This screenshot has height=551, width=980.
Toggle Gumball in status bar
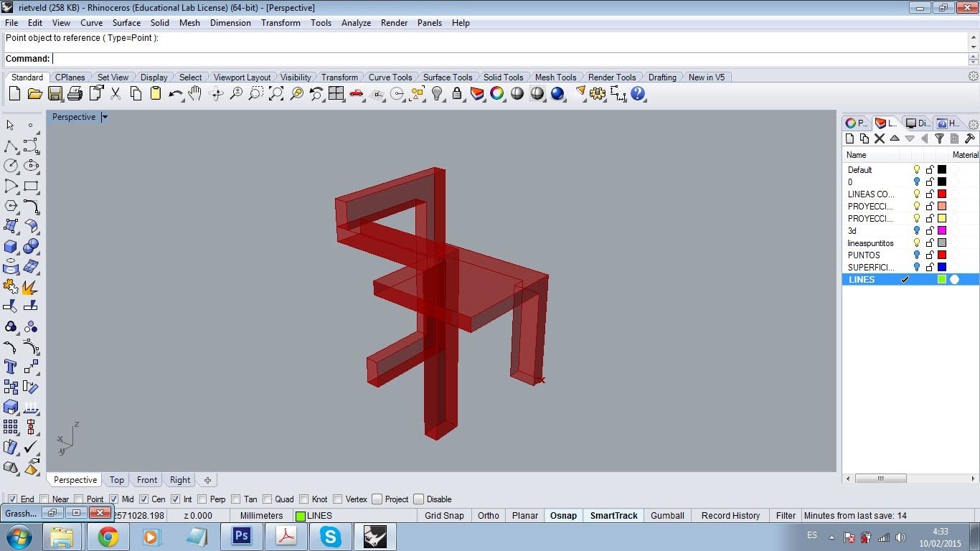pyautogui.click(x=667, y=515)
